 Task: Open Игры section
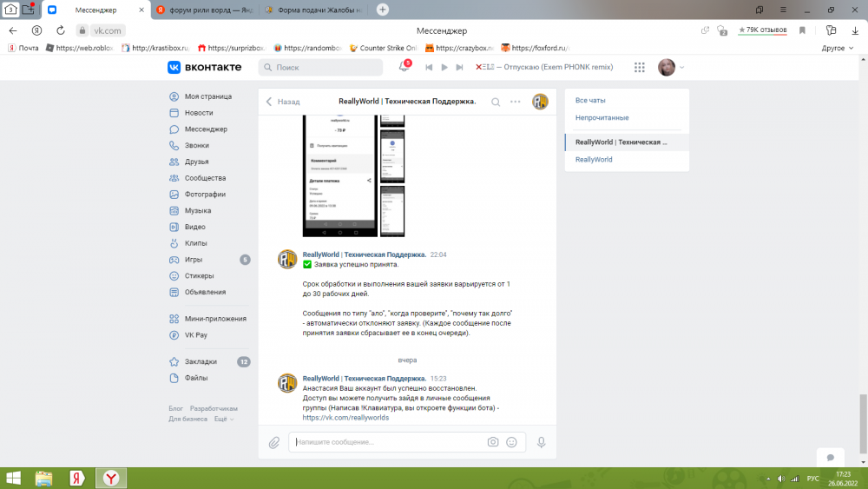[x=194, y=260]
